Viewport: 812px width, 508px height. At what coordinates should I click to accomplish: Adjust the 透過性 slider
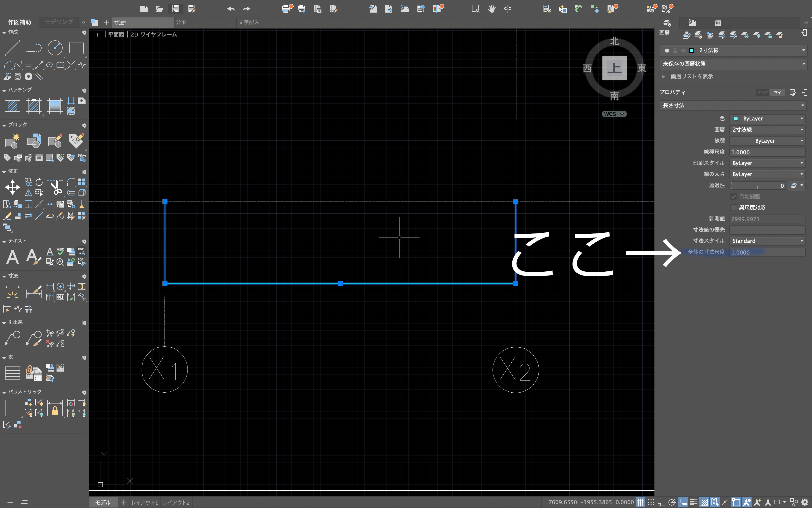pos(758,186)
